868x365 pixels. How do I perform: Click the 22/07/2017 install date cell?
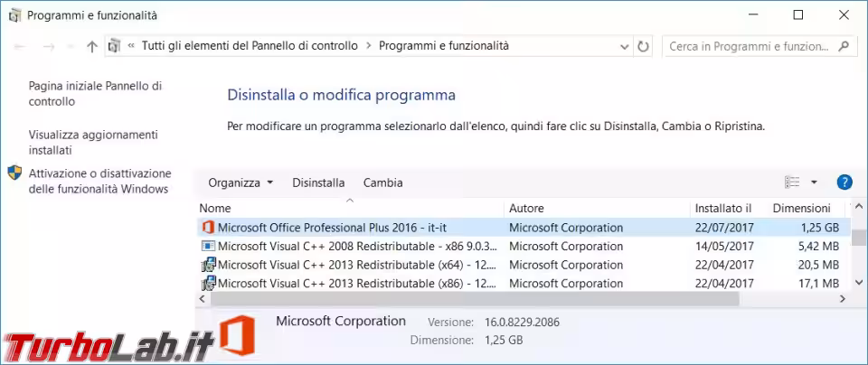coord(724,228)
